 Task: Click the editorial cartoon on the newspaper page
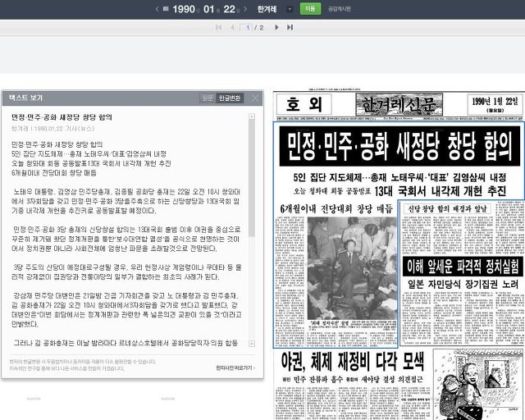point(478,385)
